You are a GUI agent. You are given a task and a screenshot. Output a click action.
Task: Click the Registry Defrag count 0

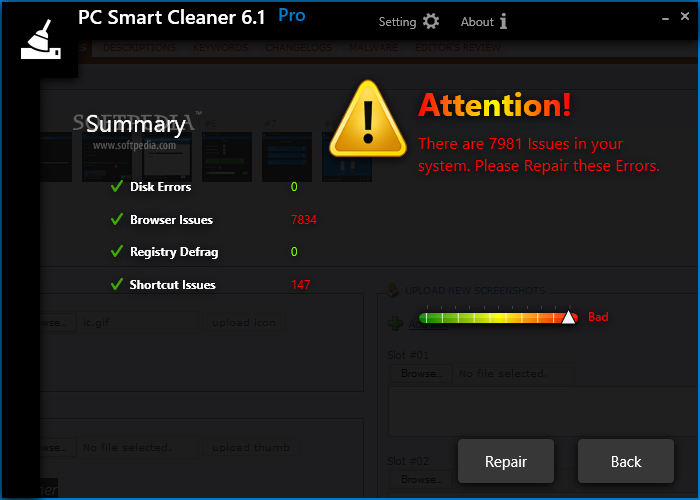point(294,252)
